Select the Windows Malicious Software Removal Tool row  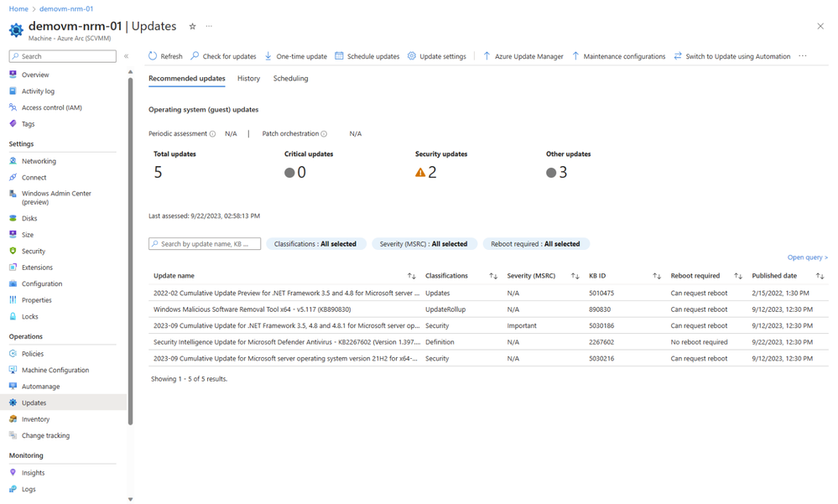tap(488, 309)
